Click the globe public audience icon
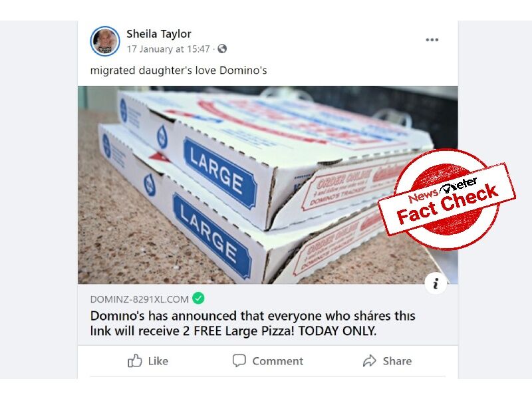This screenshot has height=399, width=532. [222, 49]
